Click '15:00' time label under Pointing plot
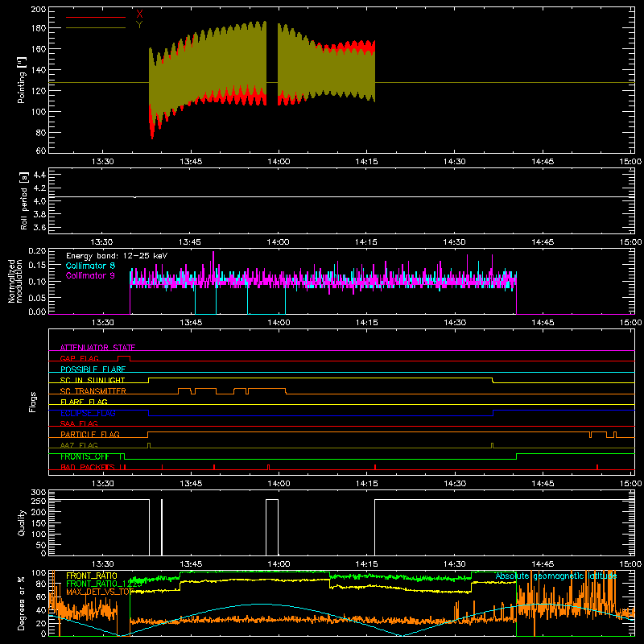Screen dimensions: 644x644 click(630, 162)
